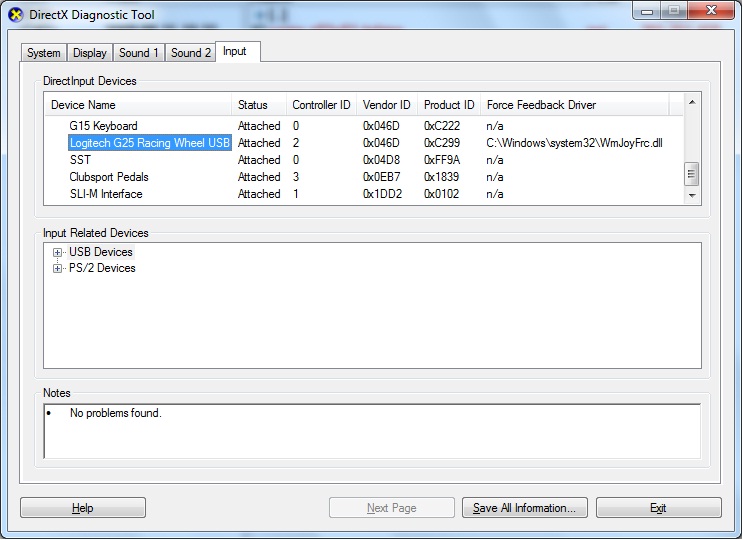Screen dimensions: 743x540
Task: Expand the USB Devices tree node
Action: (x=58, y=253)
